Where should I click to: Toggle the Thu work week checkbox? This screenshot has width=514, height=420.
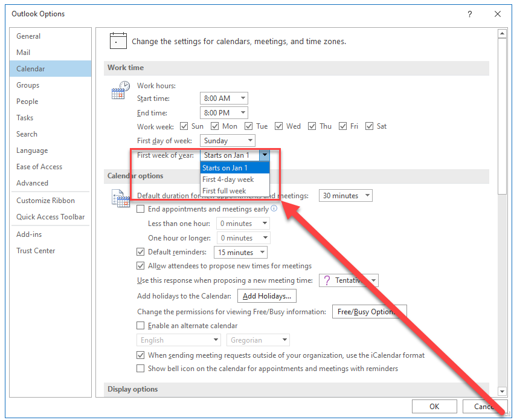click(x=312, y=126)
